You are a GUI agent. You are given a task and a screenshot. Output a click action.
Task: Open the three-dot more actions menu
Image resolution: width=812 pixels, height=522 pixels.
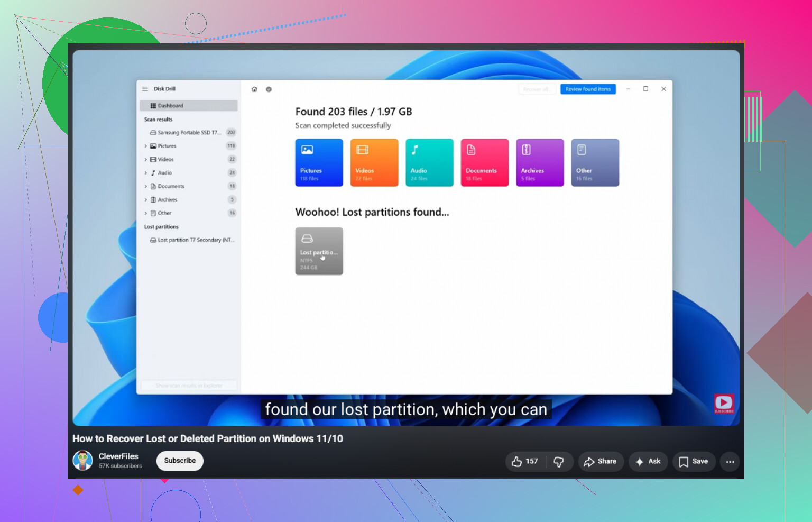pyautogui.click(x=730, y=462)
